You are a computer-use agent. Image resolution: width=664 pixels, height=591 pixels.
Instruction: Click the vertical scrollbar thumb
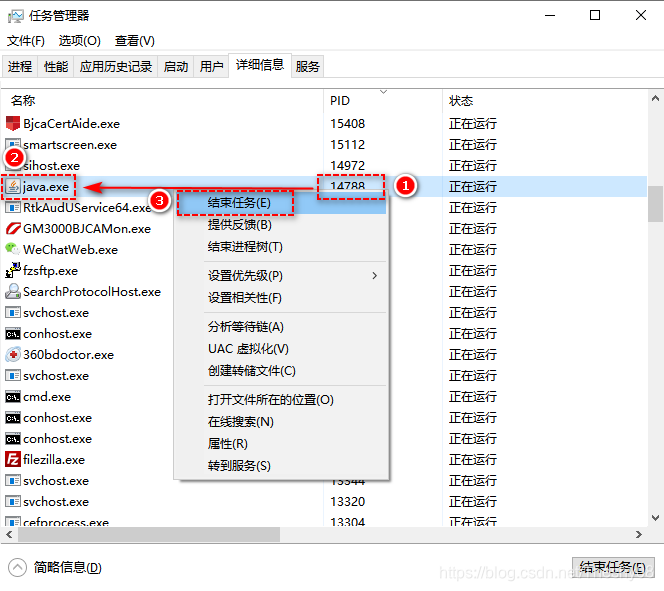pyautogui.click(x=656, y=204)
